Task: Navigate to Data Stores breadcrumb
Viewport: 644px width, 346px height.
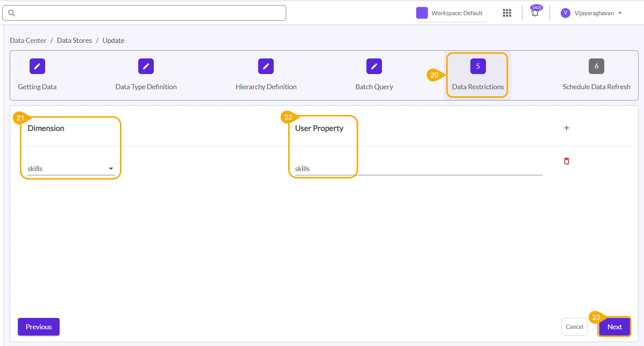Action: point(74,41)
